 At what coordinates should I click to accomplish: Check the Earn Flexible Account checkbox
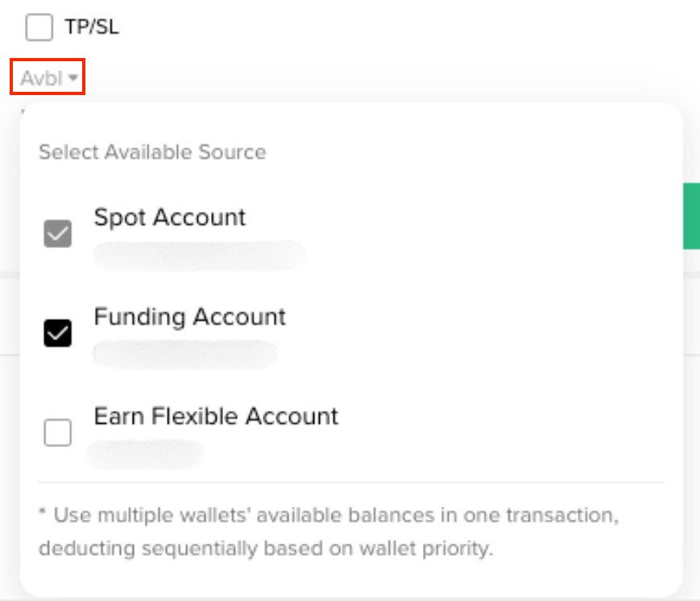point(57,432)
